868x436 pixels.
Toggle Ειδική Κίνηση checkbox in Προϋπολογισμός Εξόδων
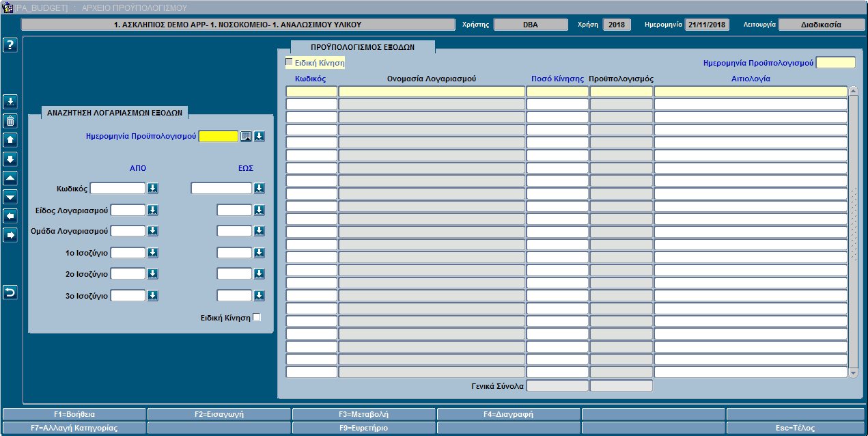(289, 62)
